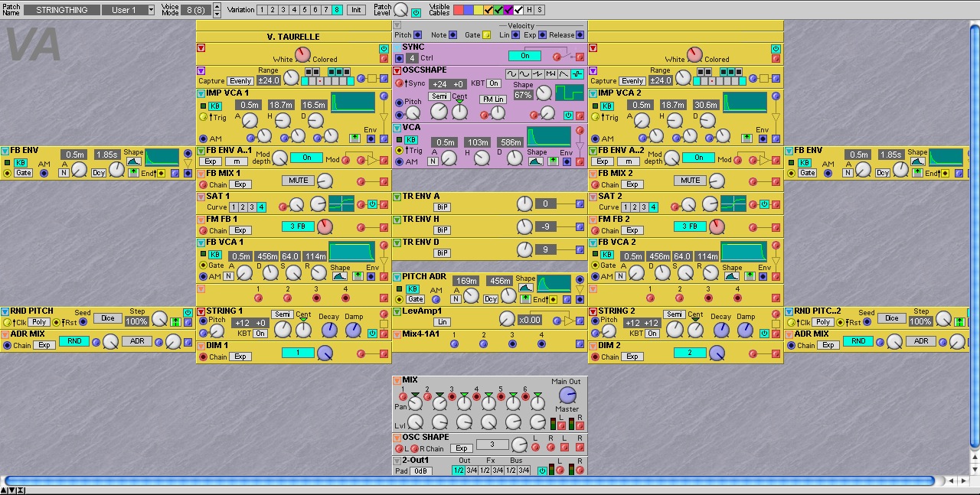Toggle the 2-Out1 module power icon
The image size is (980, 495).
542,471
